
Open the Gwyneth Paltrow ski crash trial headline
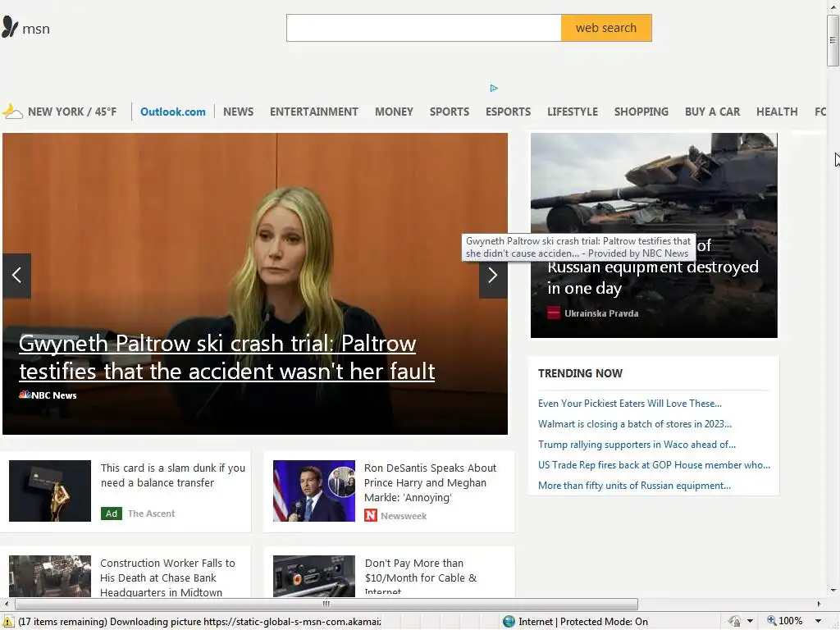tap(227, 358)
